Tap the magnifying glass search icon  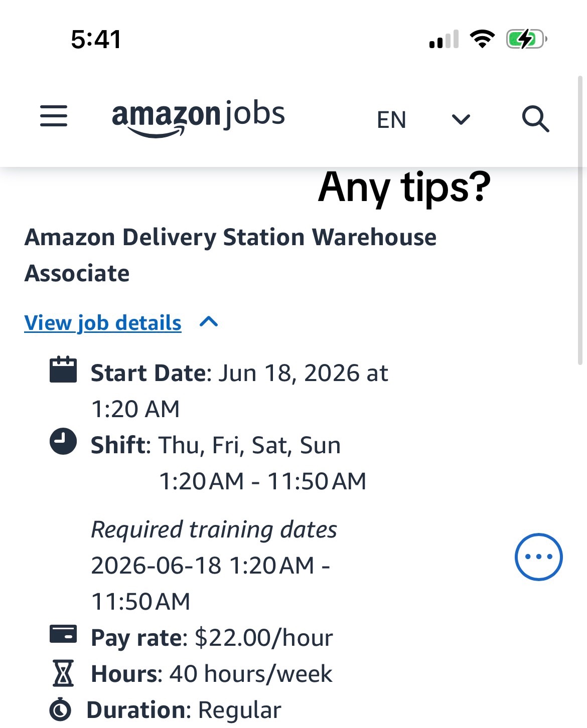tap(535, 119)
